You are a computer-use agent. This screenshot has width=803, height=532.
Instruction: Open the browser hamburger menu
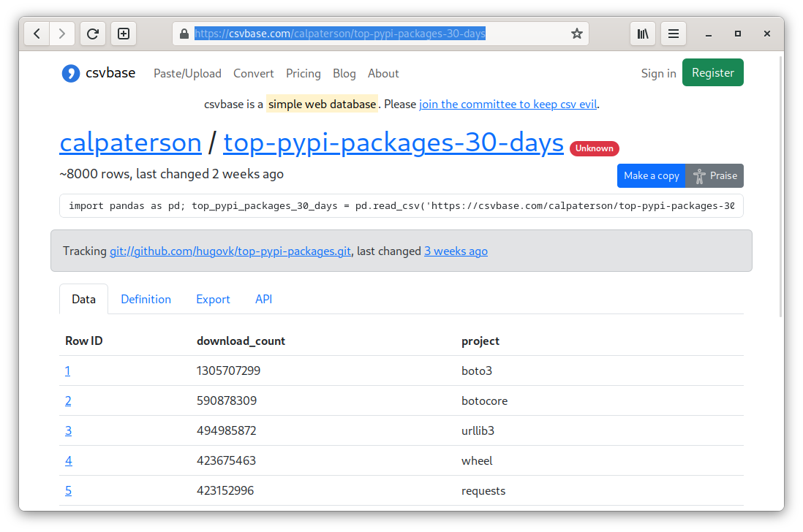pos(673,34)
